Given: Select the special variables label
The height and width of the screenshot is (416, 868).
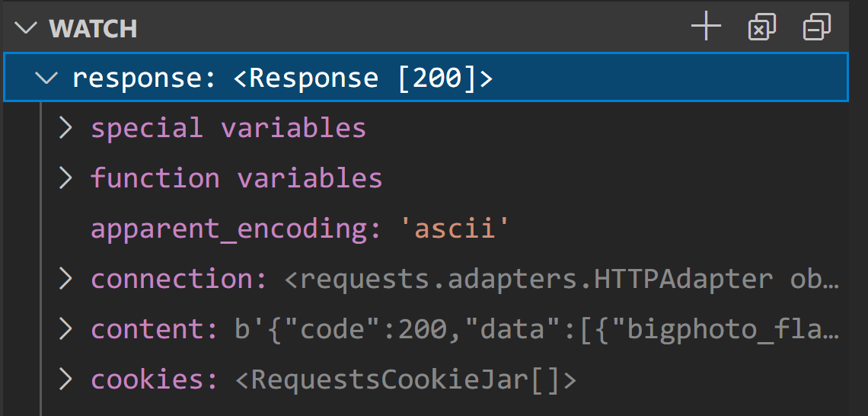Looking at the screenshot, I should click(228, 128).
